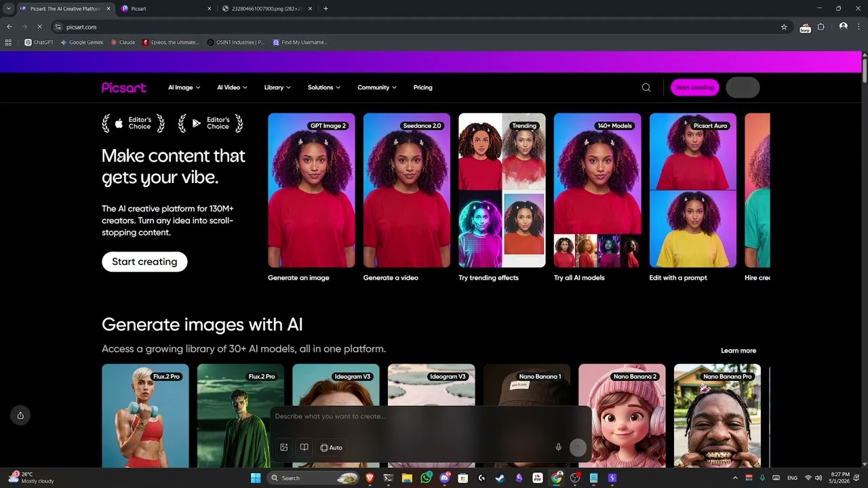Open the apps grid in bookmarks bar
The height and width of the screenshot is (488, 868).
[8, 42]
